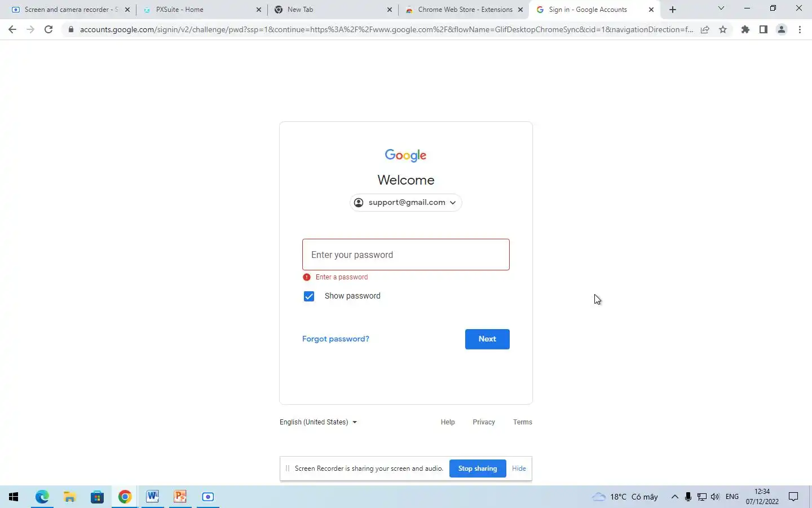Close the Chrome Web Store tab
This screenshot has width=812, height=508.
tap(520, 10)
